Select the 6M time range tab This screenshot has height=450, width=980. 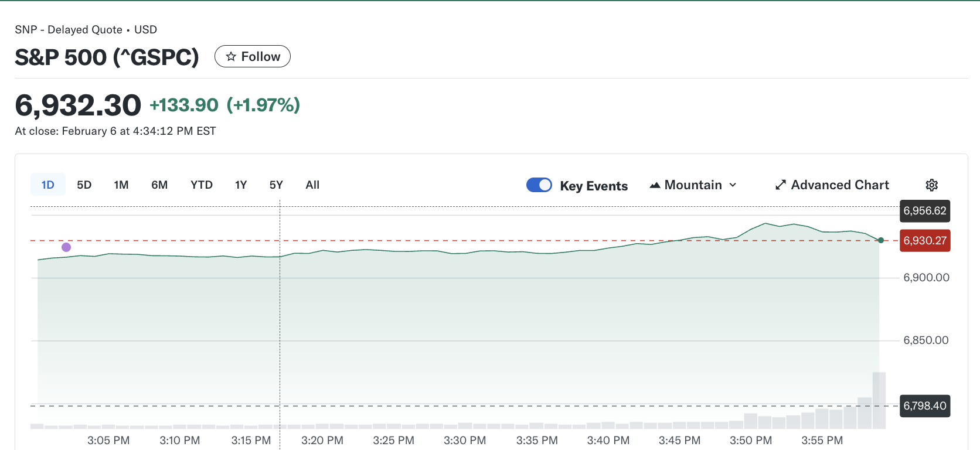coord(159,185)
